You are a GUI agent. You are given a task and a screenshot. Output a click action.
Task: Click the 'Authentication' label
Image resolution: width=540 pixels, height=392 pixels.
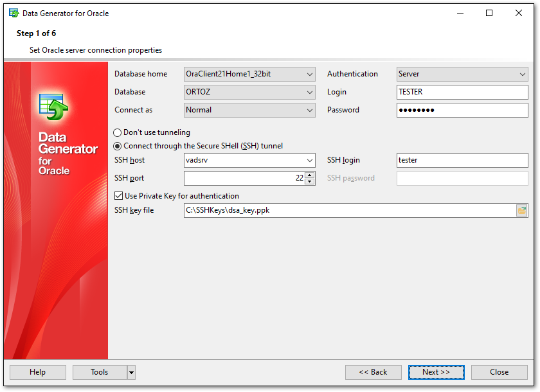click(352, 74)
